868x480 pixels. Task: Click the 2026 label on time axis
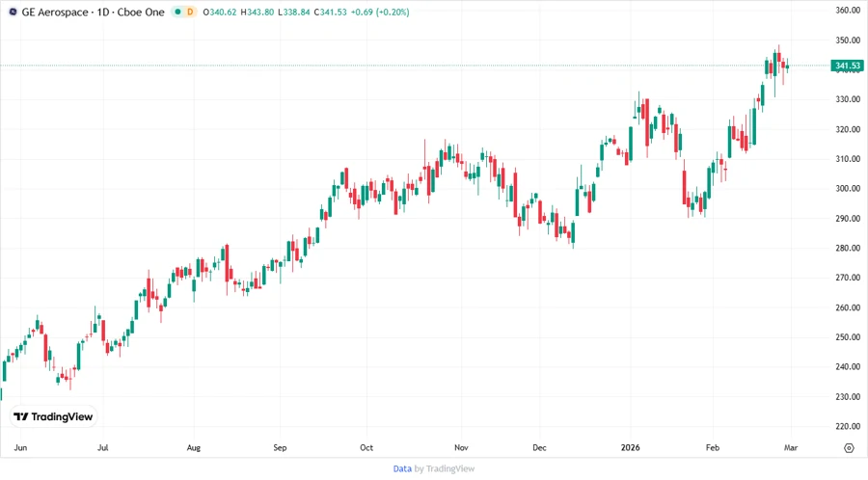(631, 447)
